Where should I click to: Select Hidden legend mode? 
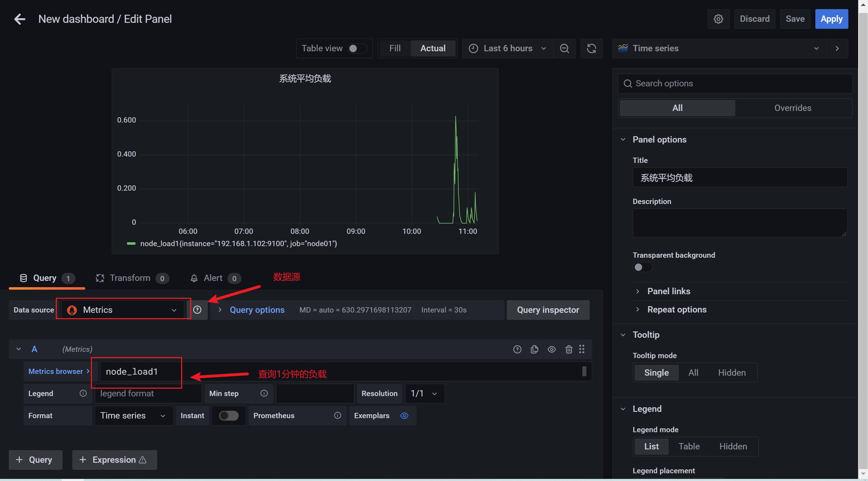tap(733, 446)
